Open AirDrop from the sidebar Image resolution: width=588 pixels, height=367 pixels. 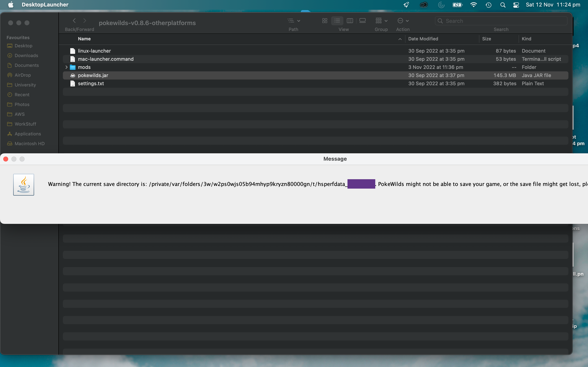(23, 75)
